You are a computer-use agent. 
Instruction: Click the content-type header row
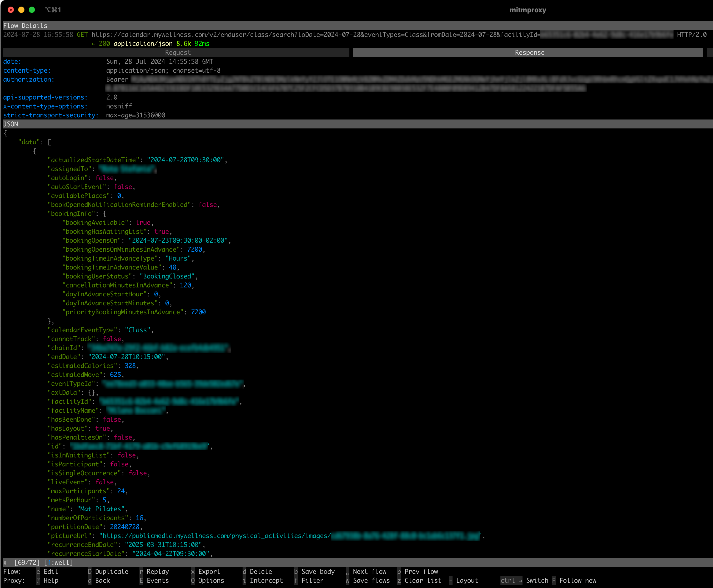(x=112, y=71)
